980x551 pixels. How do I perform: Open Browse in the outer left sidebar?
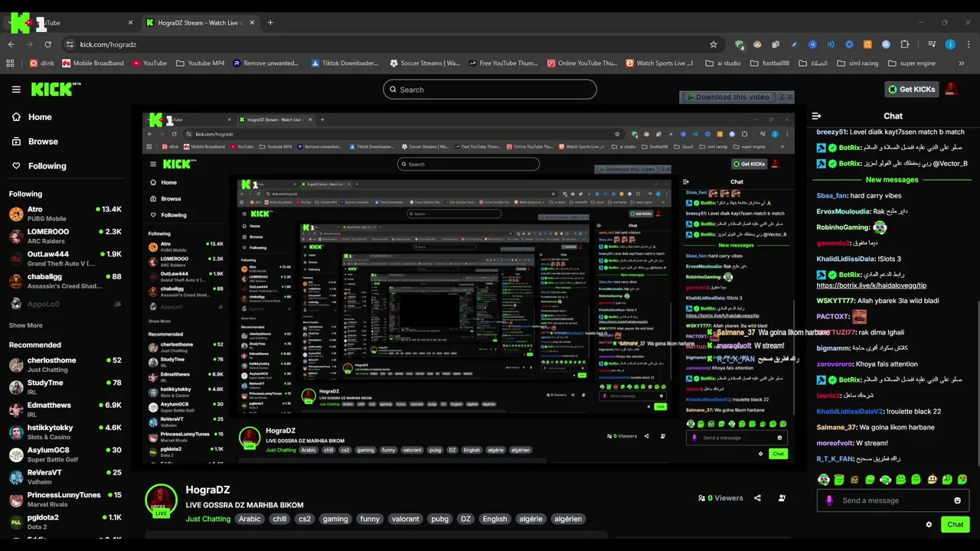click(x=35, y=142)
